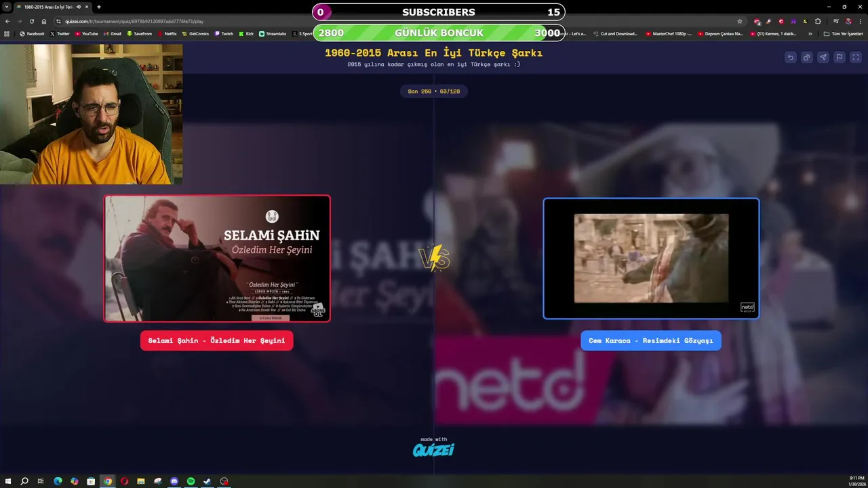Open the Netflix bookmark

coord(167,33)
